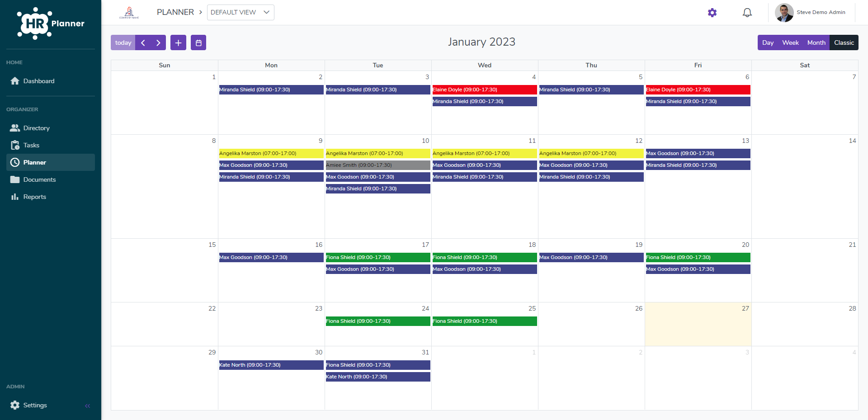Open the settings gear at the top
The height and width of the screenshot is (420, 868).
tap(712, 13)
